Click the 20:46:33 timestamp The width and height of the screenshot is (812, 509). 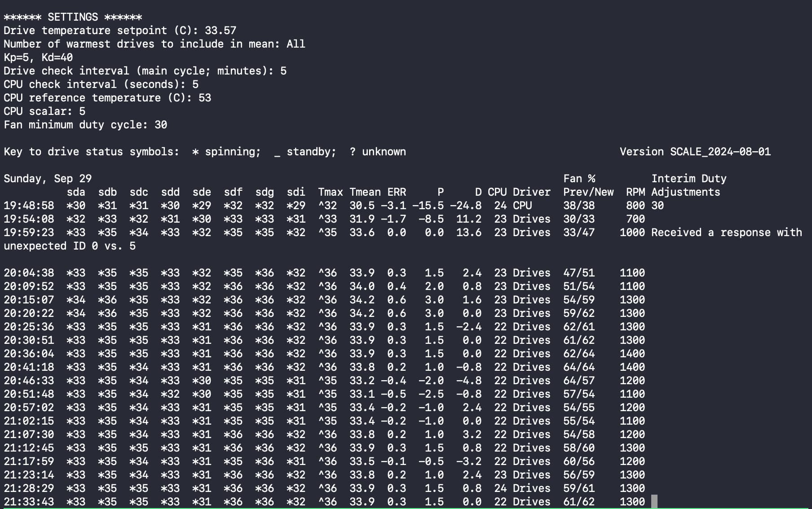pos(29,381)
